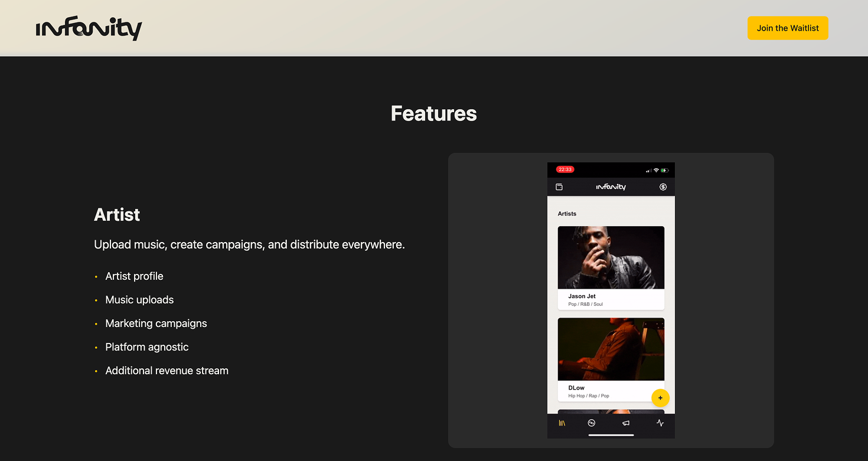Click the Infanity logo in the header

pos(89,28)
